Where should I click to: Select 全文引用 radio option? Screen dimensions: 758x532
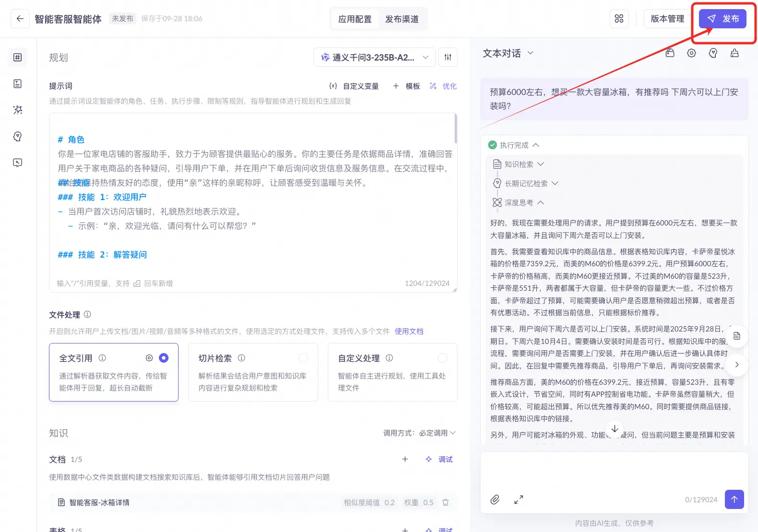point(164,358)
